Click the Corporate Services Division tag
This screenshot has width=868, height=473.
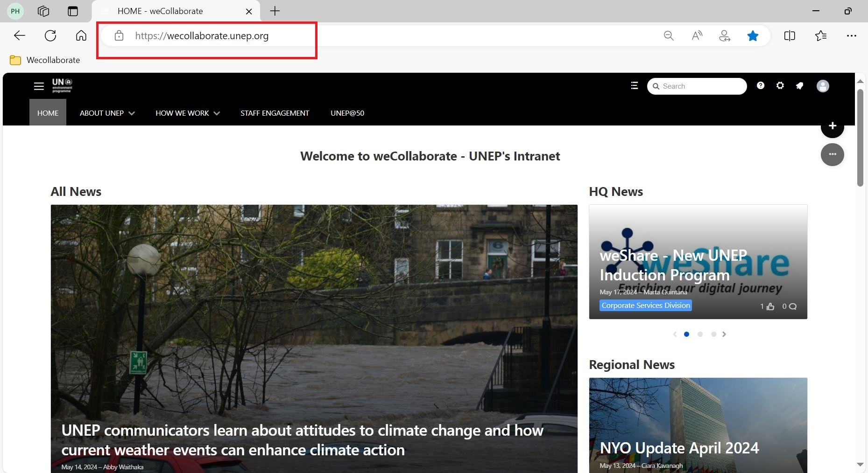point(646,306)
